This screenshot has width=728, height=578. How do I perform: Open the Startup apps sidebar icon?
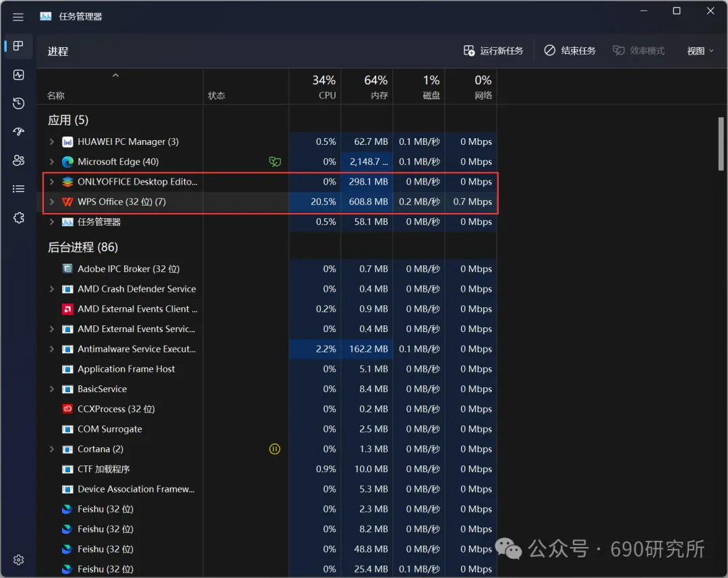click(x=18, y=132)
